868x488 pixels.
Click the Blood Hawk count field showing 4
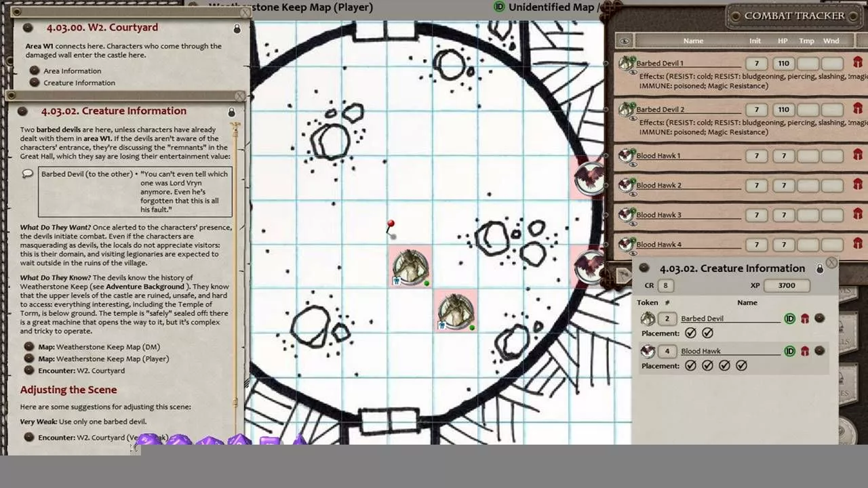pos(667,351)
